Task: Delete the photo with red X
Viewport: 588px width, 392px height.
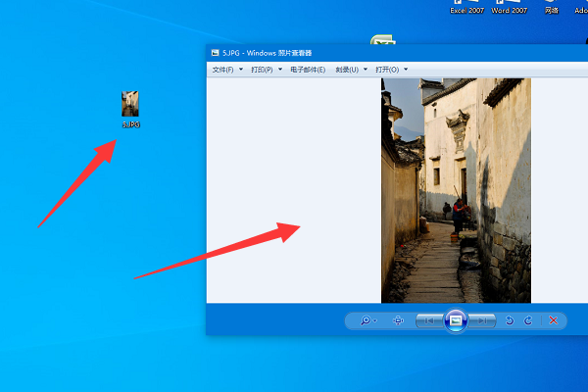Action: 553,320
